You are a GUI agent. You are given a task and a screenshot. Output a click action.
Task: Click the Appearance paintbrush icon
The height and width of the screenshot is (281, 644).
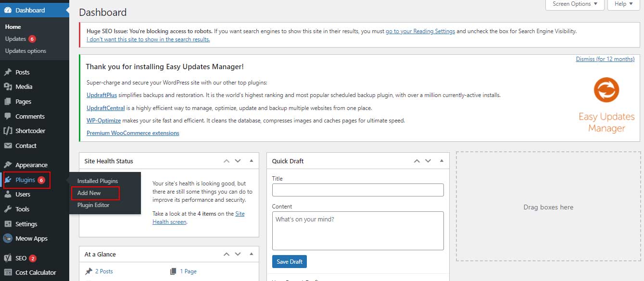[x=8, y=165]
